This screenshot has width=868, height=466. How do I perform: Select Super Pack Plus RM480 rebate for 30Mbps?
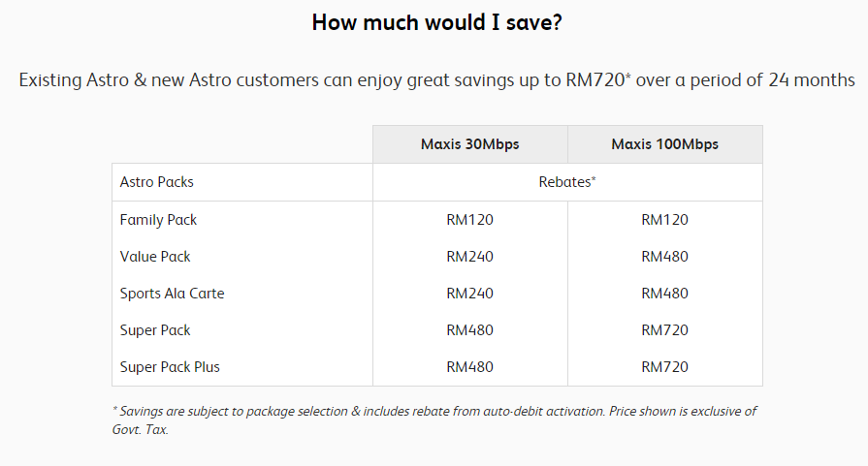point(470,367)
